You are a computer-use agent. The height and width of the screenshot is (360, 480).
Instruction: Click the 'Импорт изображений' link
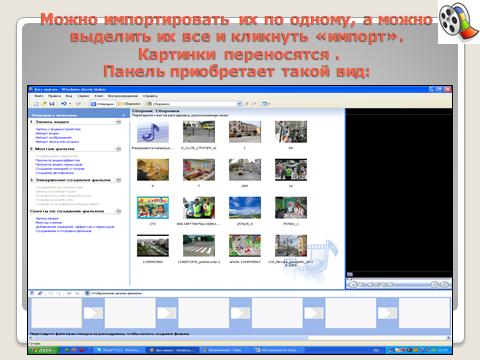(x=53, y=137)
